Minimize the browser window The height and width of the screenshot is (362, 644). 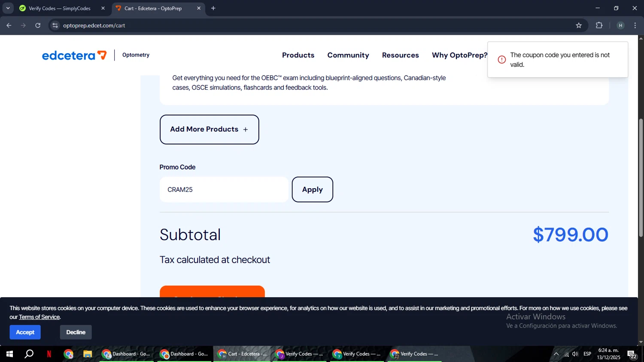[597, 8]
